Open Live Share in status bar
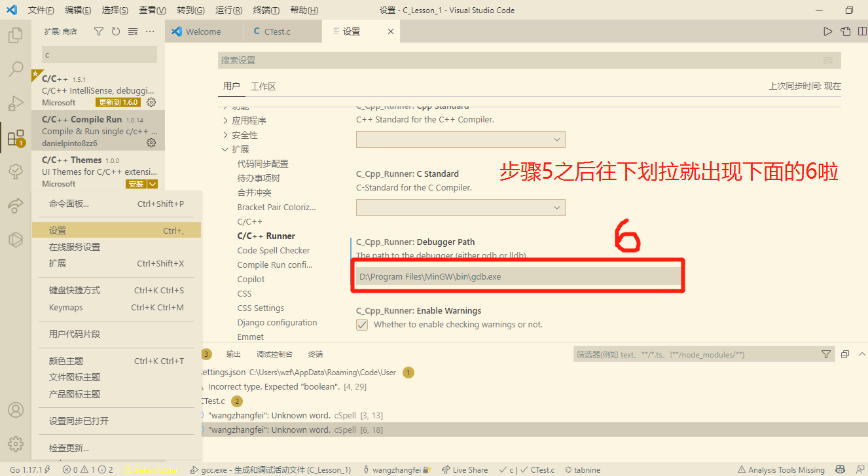 click(465, 469)
